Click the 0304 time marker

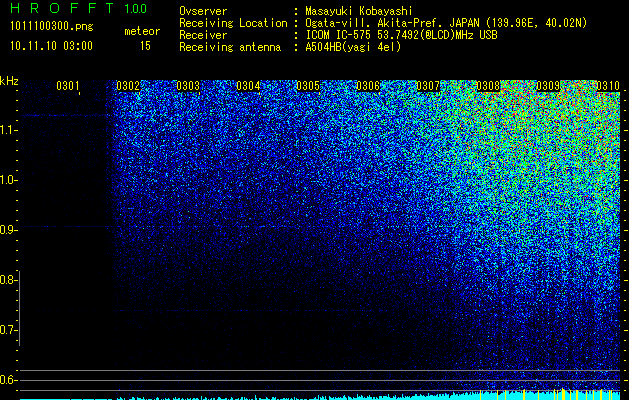pyautogui.click(x=248, y=86)
